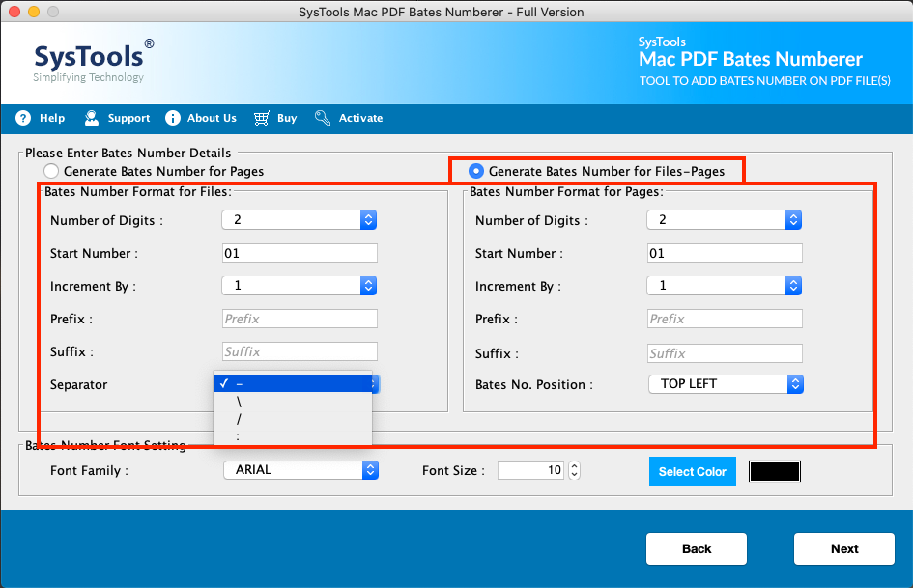The width and height of the screenshot is (913, 588).
Task: Click the black font color swatch
Action: pos(775,471)
